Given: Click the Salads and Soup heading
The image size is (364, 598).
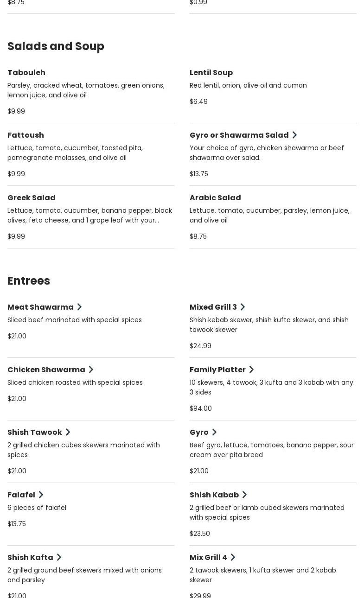Looking at the screenshot, I should pos(56,46).
